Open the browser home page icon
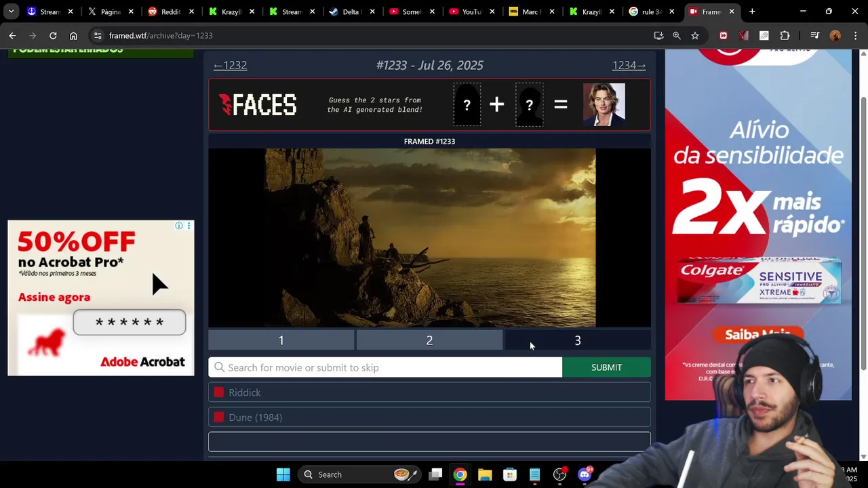This screenshot has width=868, height=488. tap(73, 35)
